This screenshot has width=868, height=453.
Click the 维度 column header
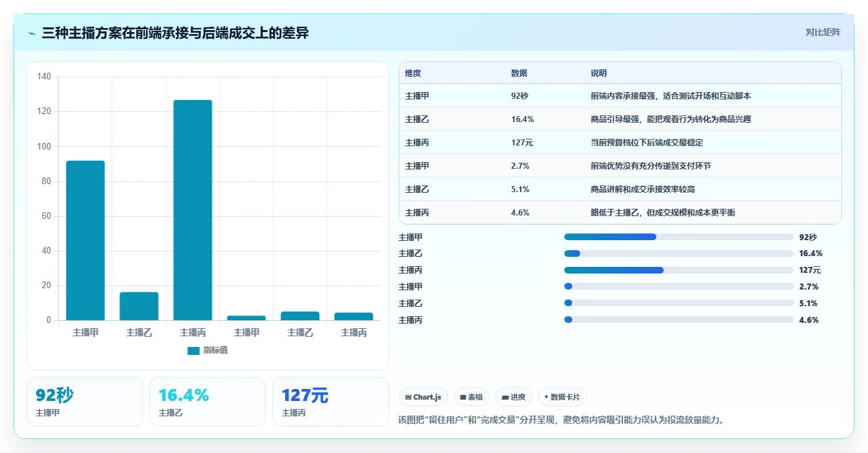tap(413, 73)
